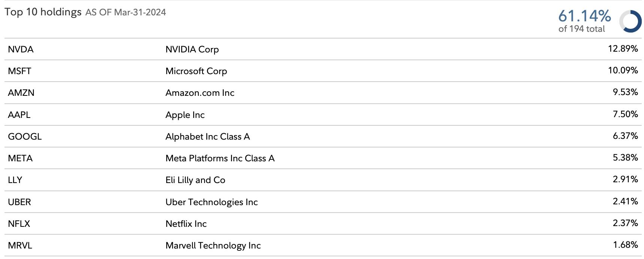Select the AAPL ticker
644x259 pixels.
click(19, 115)
